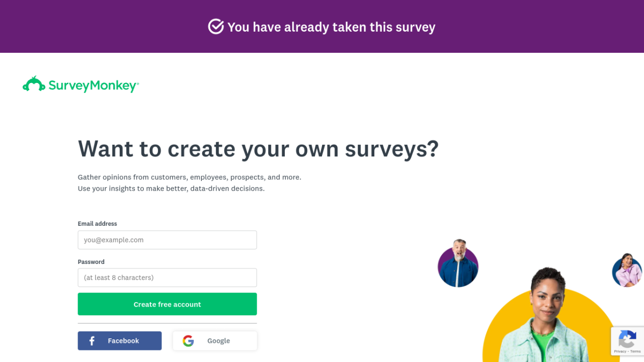Image resolution: width=644 pixels, height=362 pixels.
Task: Click the 'Email address' field label
Action: tap(97, 224)
